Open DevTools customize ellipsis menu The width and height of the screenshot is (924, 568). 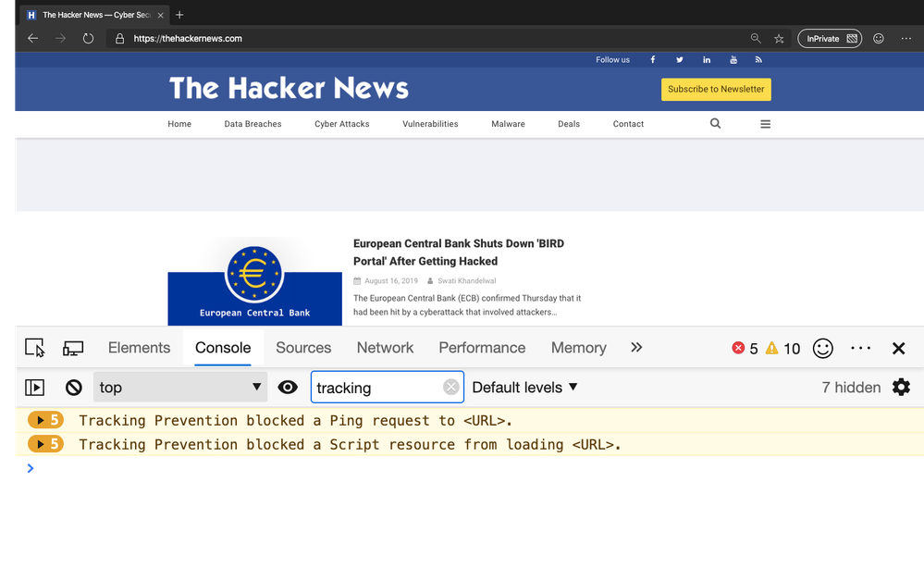point(861,348)
